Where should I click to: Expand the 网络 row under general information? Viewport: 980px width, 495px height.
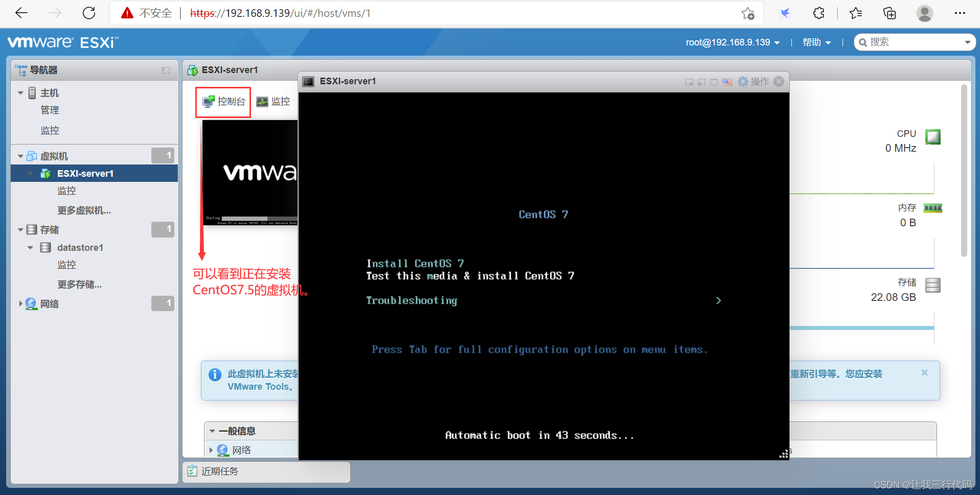click(x=211, y=450)
